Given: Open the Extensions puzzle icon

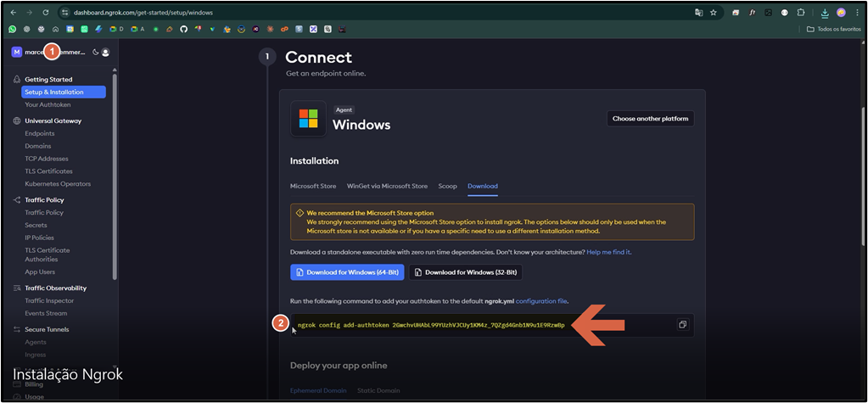Looking at the screenshot, I should click(800, 12).
